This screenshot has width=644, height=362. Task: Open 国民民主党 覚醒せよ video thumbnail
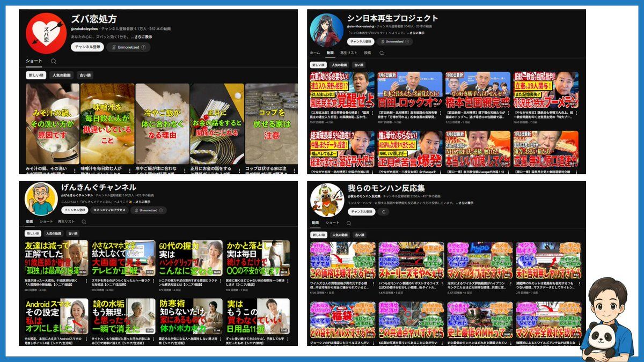pos(342,91)
